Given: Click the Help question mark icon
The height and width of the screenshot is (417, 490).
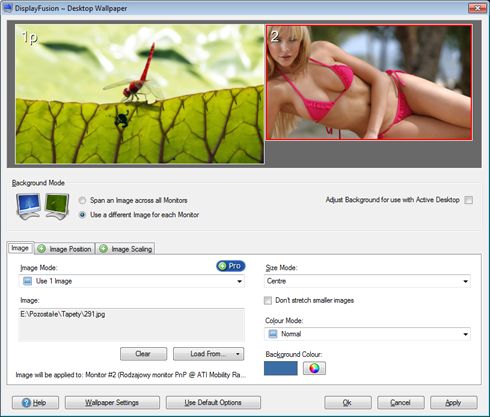Looking at the screenshot, I should point(26,403).
